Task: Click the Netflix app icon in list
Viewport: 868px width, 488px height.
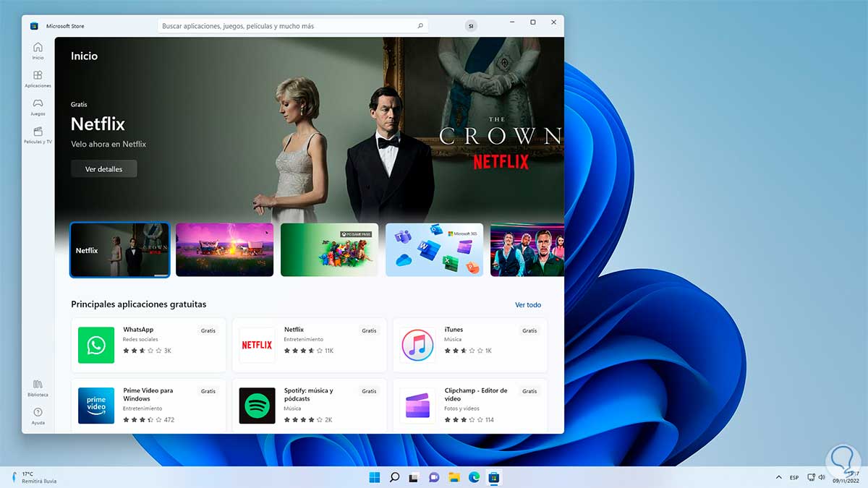Action: tap(257, 345)
